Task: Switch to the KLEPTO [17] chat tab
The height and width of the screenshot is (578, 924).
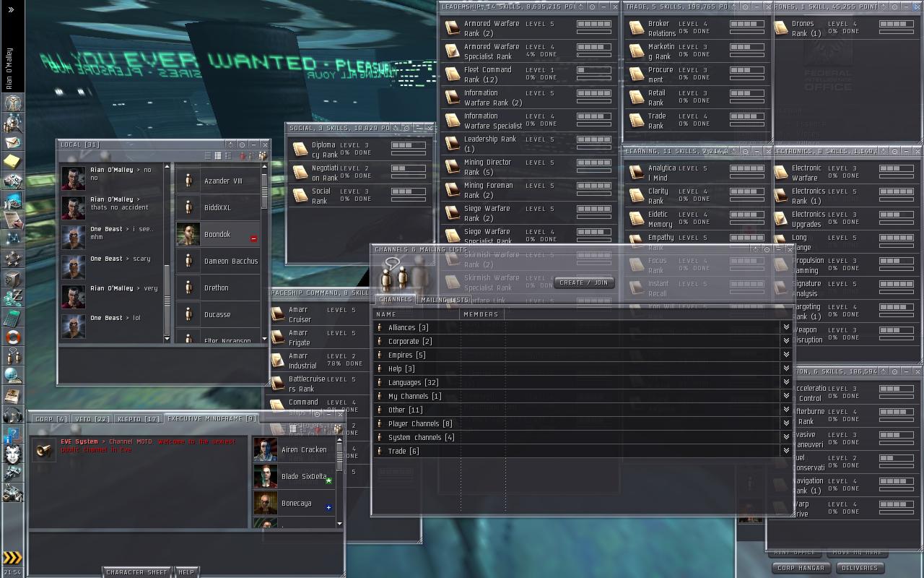Action: point(138,419)
